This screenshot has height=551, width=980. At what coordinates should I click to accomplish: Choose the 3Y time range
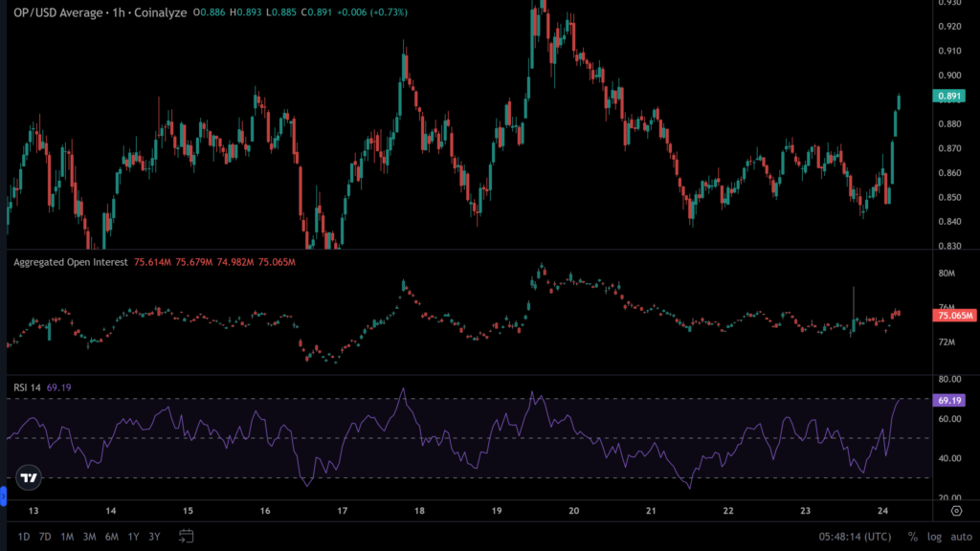coord(154,537)
